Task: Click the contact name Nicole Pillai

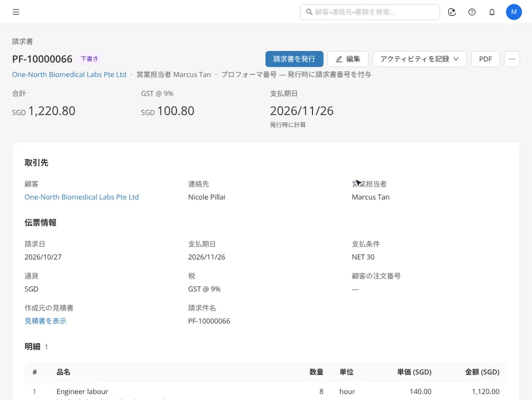Action: pyautogui.click(x=207, y=197)
